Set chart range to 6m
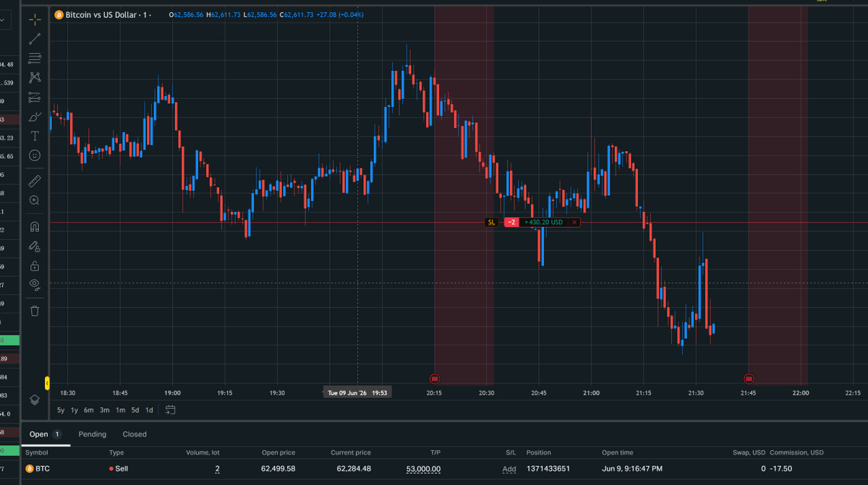The image size is (868, 485). (x=89, y=410)
